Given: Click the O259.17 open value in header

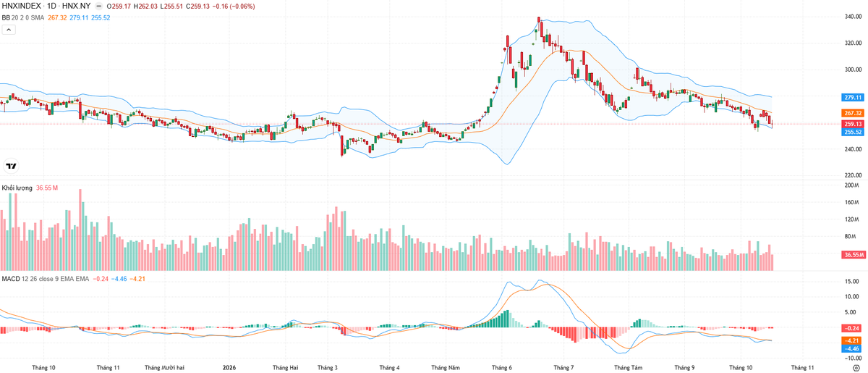Looking at the screenshot, I should tap(120, 7).
